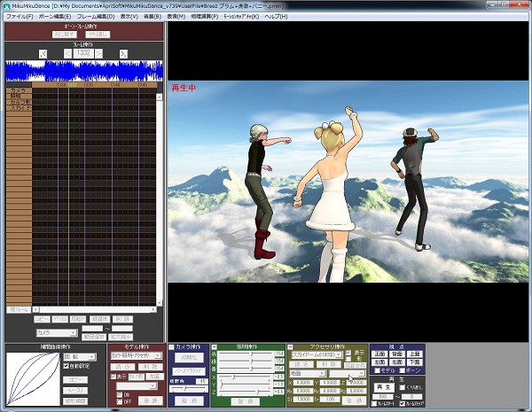Open the 表示(V) menu
The height and width of the screenshot is (412, 532).
[x=129, y=16]
